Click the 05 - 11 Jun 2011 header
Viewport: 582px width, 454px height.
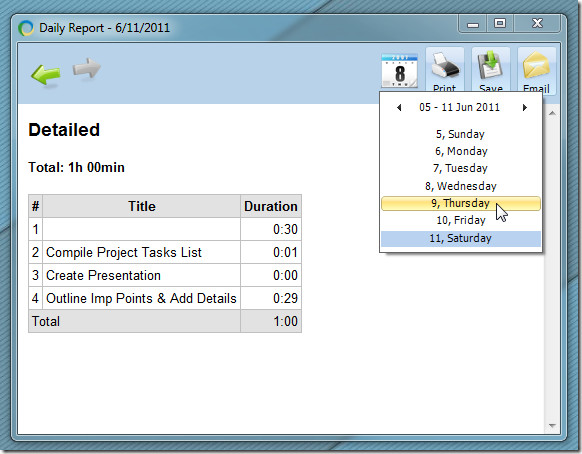[460, 108]
